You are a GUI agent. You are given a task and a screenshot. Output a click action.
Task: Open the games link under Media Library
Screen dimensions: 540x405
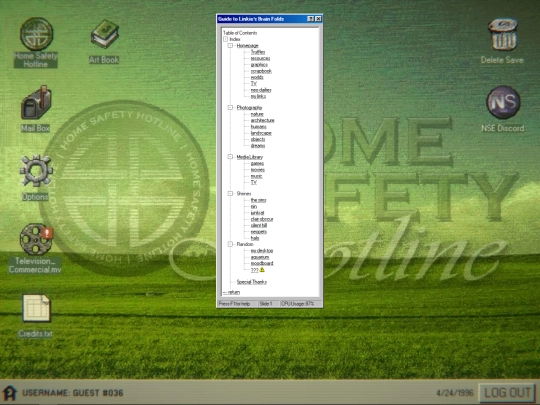click(x=257, y=163)
